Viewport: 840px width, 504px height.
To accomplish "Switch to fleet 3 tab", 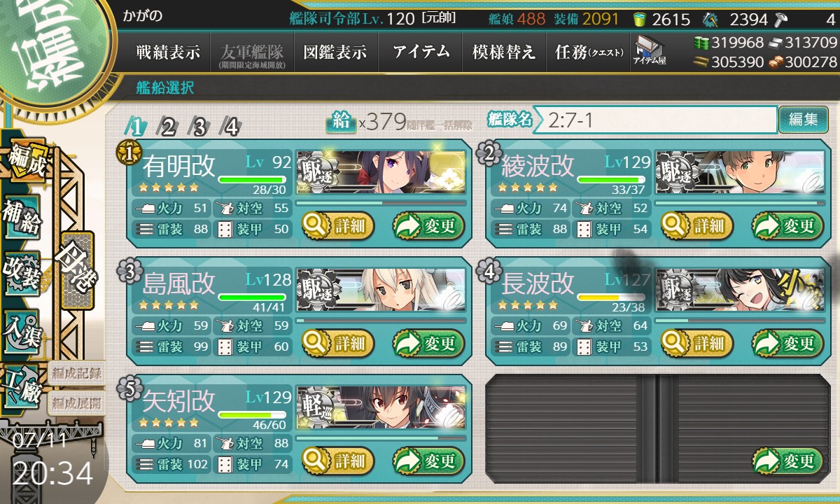I will pyautogui.click(x=199, y=127).
